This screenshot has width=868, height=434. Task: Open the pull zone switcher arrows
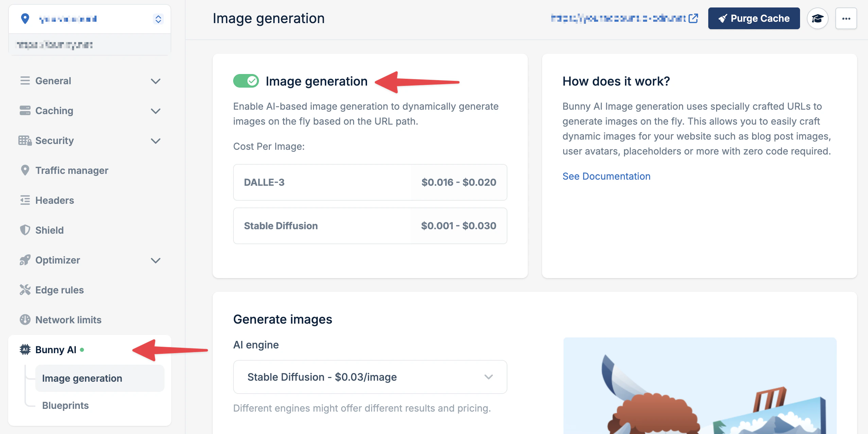click(x=158, y=19)
